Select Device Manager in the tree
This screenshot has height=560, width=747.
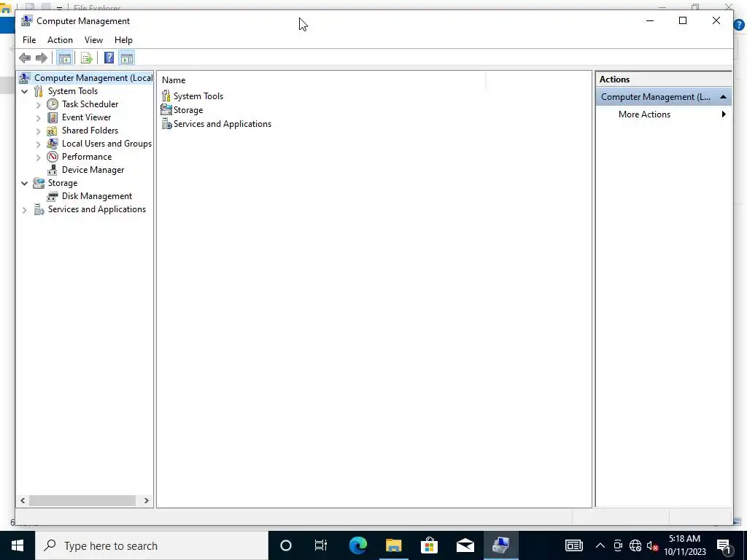pyautogui.click(x=93, y=170)
